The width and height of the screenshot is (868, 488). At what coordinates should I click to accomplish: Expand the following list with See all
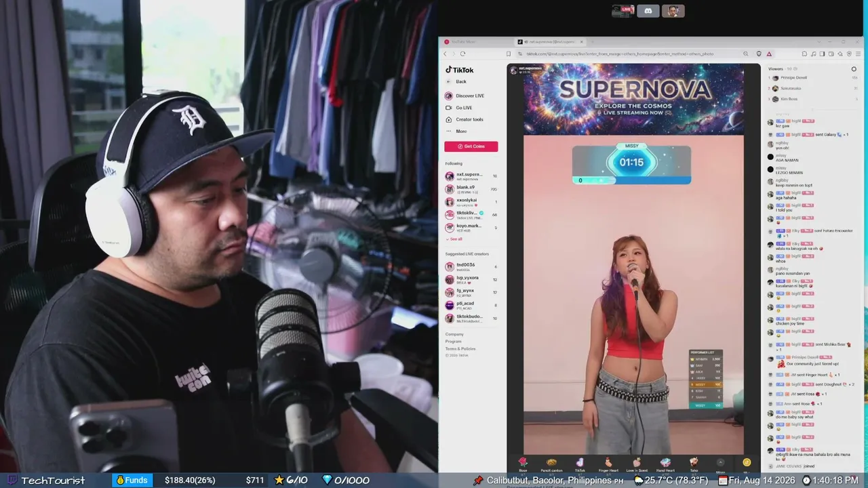point(454,239)
